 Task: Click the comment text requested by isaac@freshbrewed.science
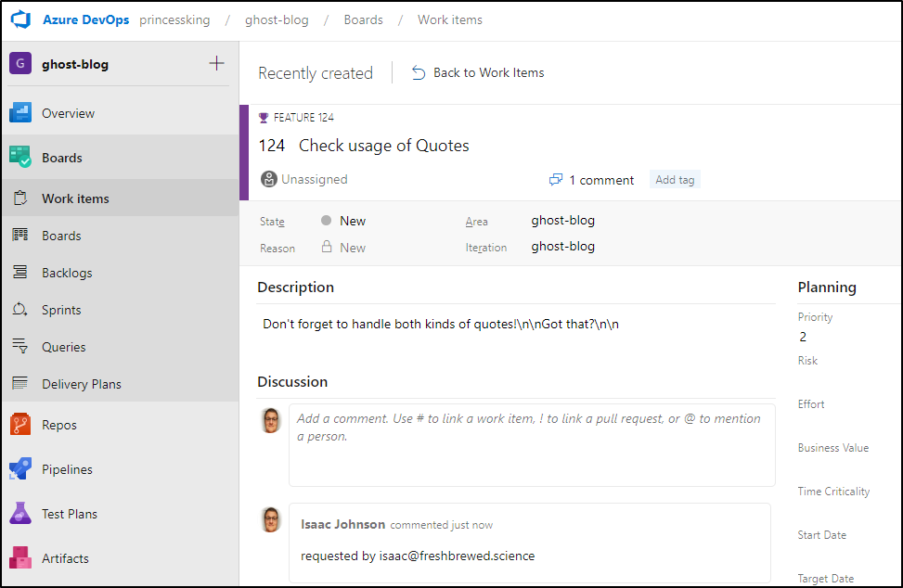pos(418,556)
